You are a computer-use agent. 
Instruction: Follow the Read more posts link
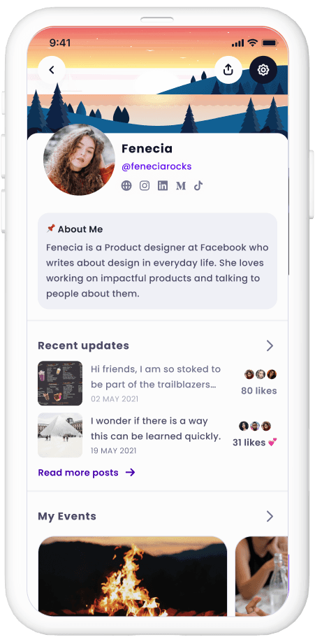click(x=87, y=473)
